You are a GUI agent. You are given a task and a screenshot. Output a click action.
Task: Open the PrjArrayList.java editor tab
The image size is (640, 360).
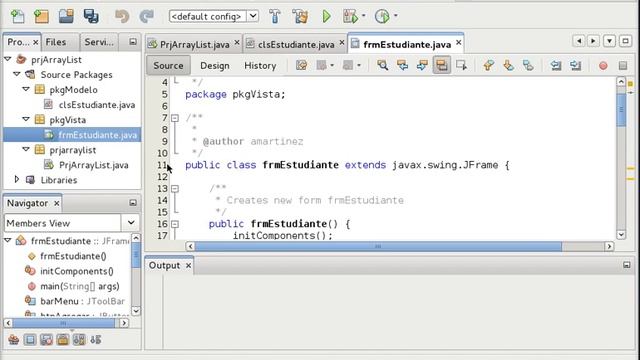[194, 44]
